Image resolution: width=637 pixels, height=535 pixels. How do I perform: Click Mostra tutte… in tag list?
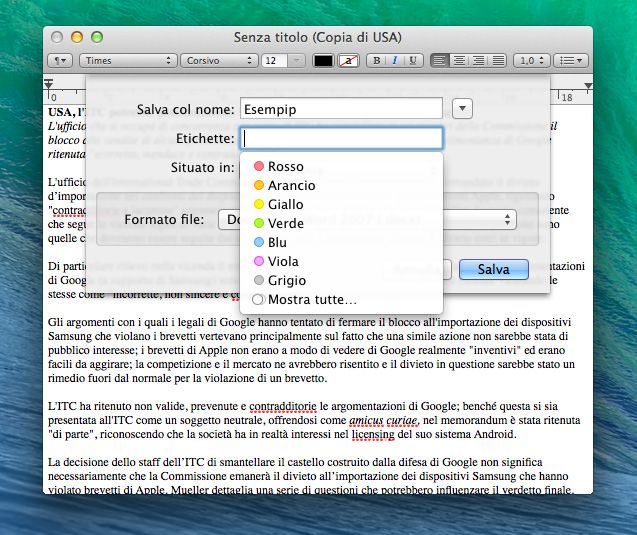[311, 300]
